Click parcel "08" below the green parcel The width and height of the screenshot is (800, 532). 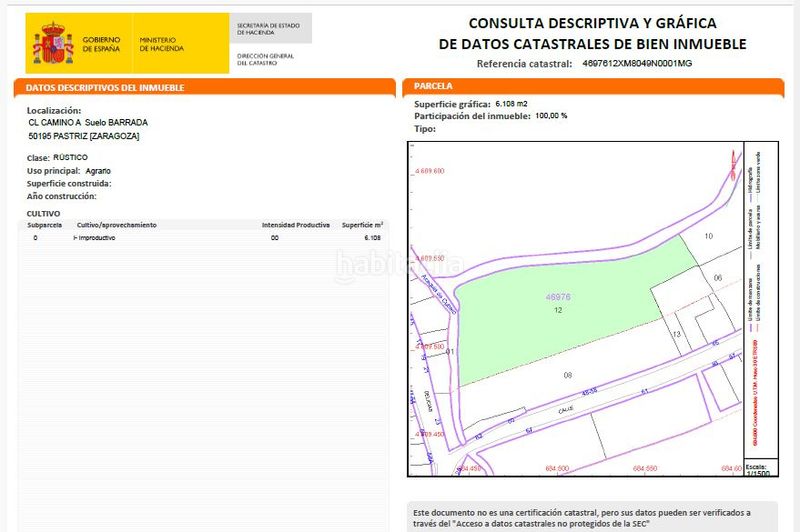[568, 375]
